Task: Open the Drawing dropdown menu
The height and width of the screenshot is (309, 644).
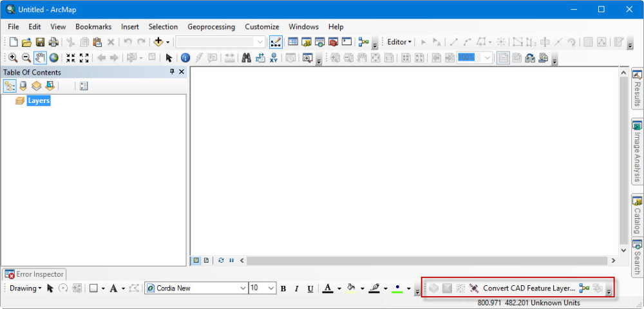Action: [x=26, y=288]
